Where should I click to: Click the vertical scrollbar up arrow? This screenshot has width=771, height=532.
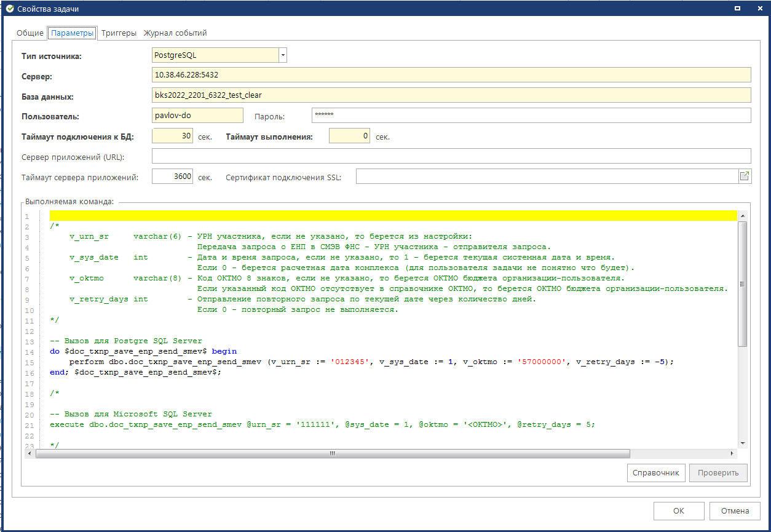point(742,216)
